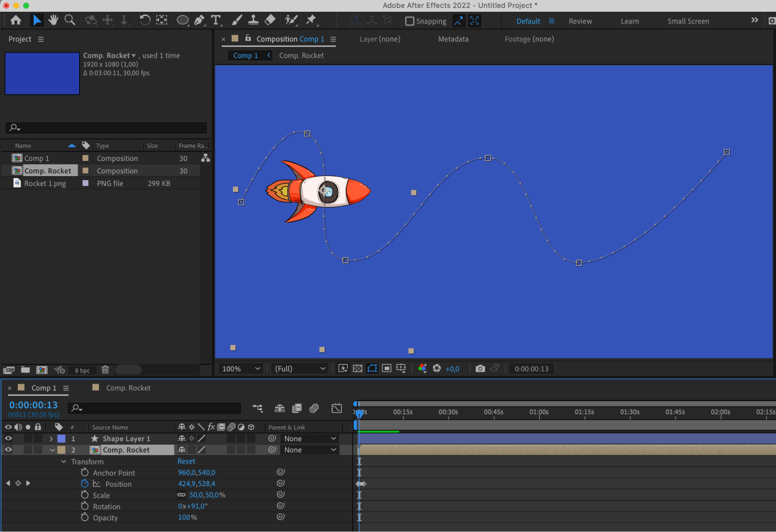Click the Project panel search field
Viewport: 776px width, 532px height.
[x=109, y=128]
